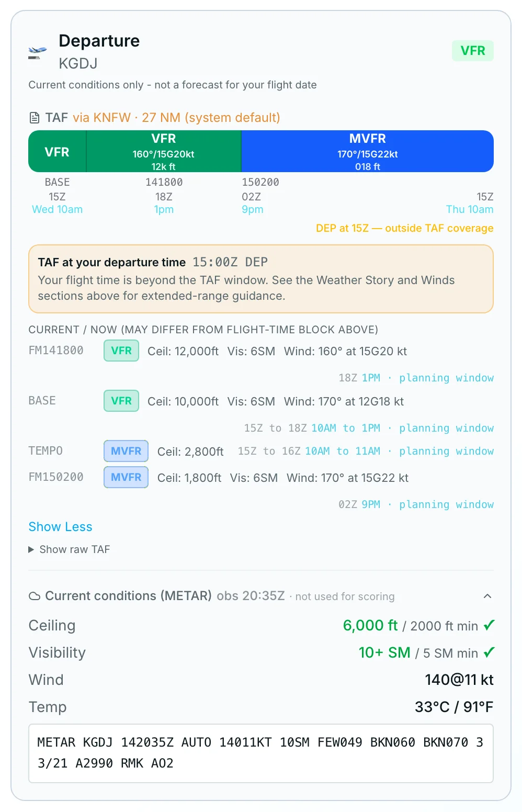This screenshot has width=522, height=812.
Task: Click the MVFR badge in FM150200 row
Action: click(x=126, y=477)
